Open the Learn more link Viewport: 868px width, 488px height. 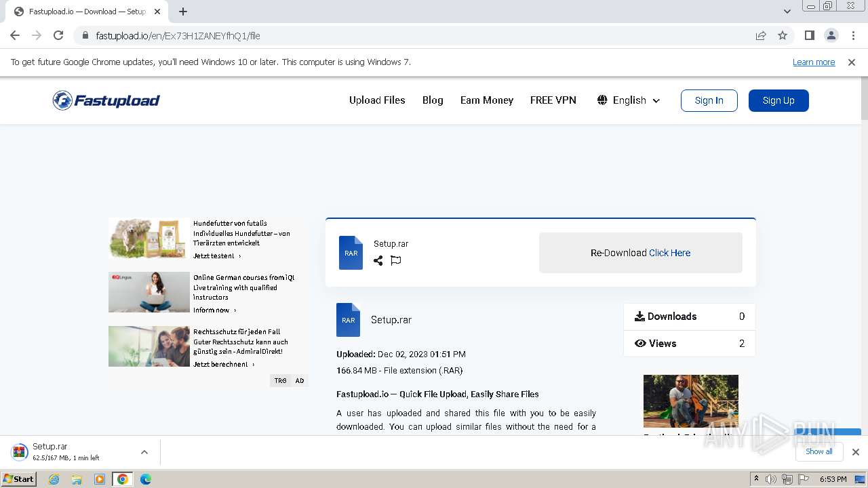(814, 62)
